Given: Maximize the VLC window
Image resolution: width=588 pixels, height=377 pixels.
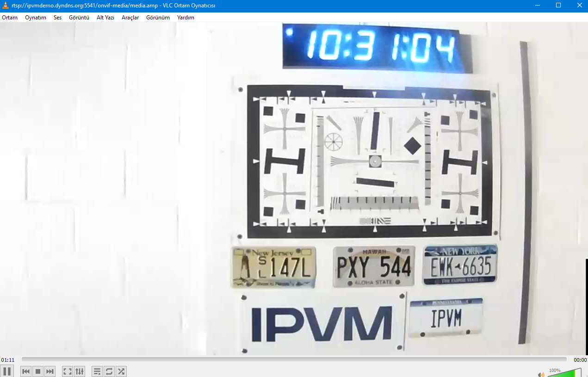Looking at the screenshot, I should coord(558,6).
